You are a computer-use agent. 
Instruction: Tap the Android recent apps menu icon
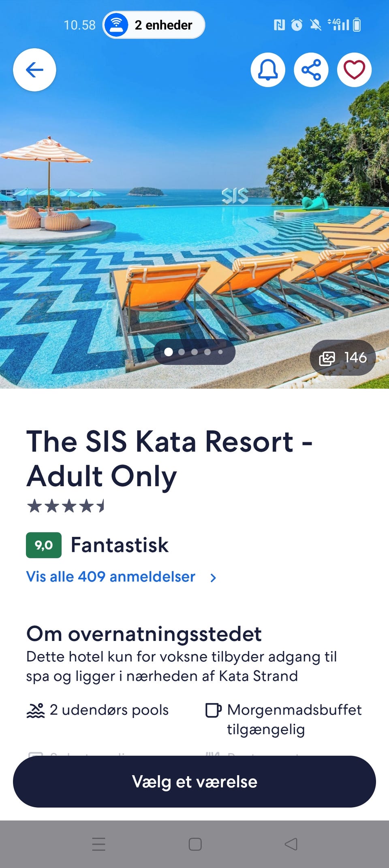98,844
